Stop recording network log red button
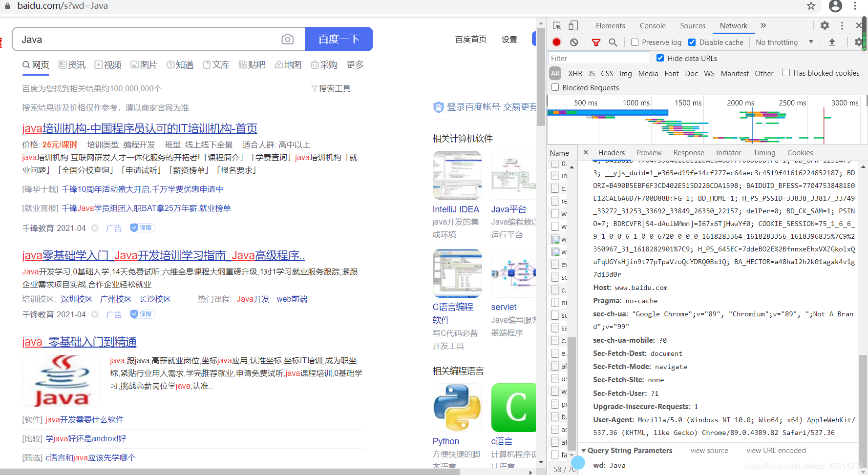Viewport: 868px width, 475px height. tap(556, 42)
